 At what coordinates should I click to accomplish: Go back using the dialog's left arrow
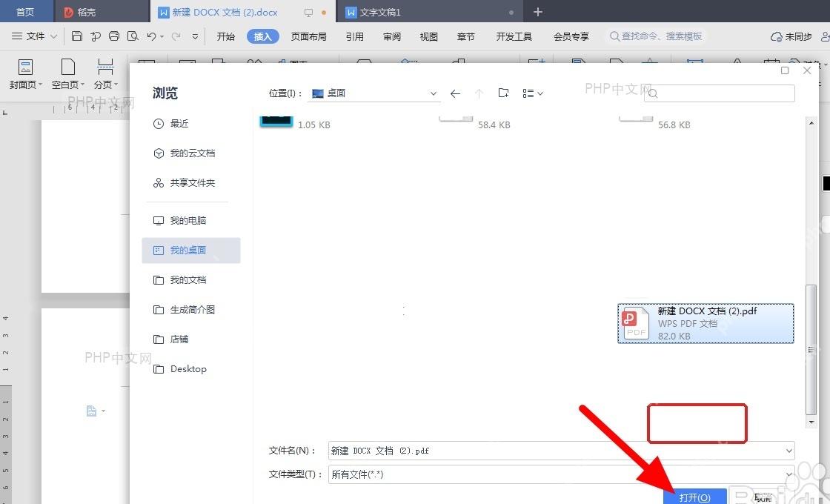[455, 93]
